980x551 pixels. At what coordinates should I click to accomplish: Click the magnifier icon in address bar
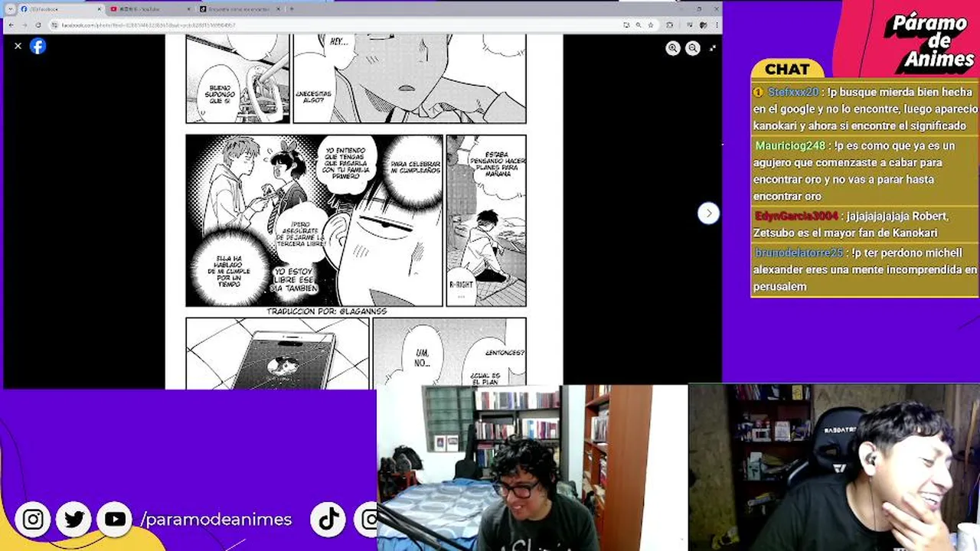point(638,25)
